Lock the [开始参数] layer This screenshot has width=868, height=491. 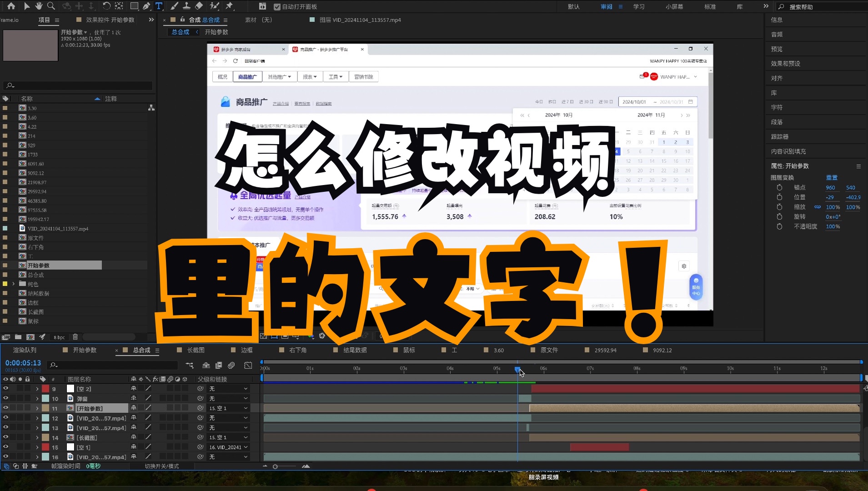(27, 408)
